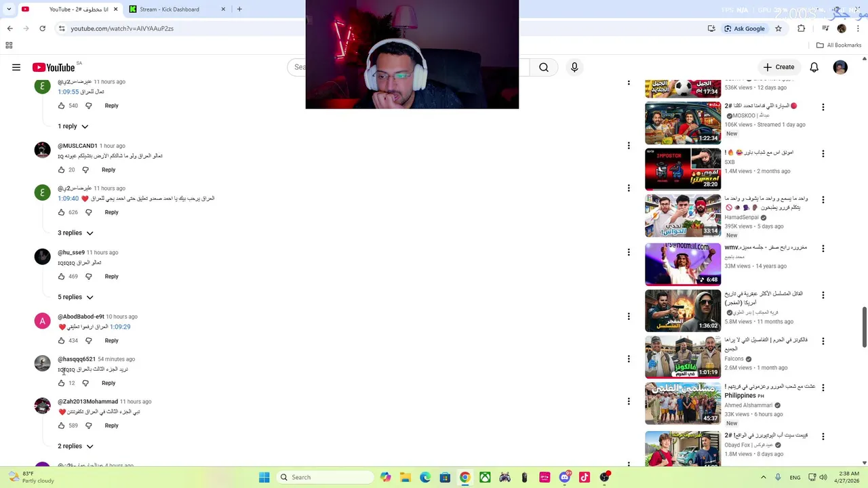
Task: Open Chrome apps grid in bookmarks bar
Action: coord(9,45)
